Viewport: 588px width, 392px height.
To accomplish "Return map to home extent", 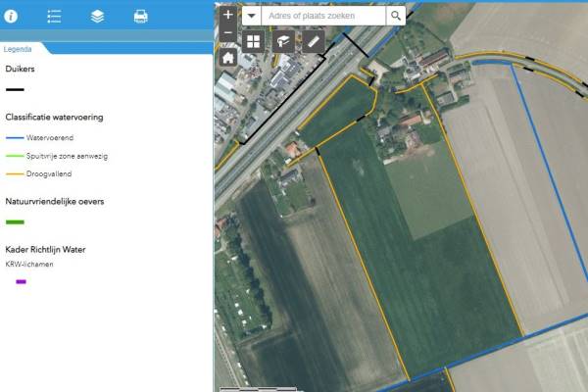I will click(228, 58).
